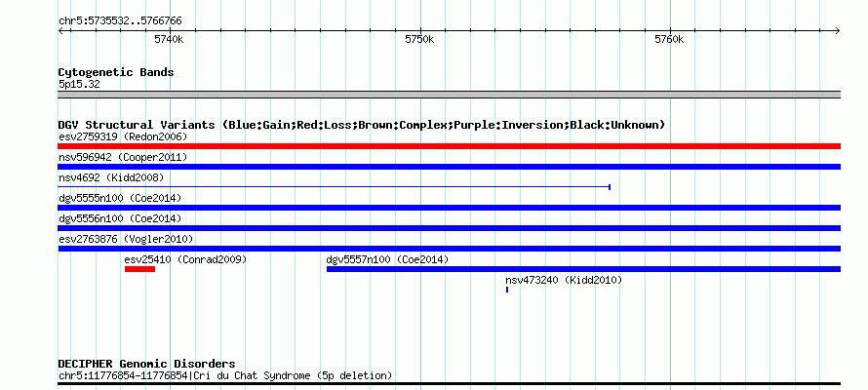Image resolution: width=868 pixels, height=390 pixels.
Task: Click the red esv2759319 loss variant bar
Action: pyautogui.click(x=449, y=146)
